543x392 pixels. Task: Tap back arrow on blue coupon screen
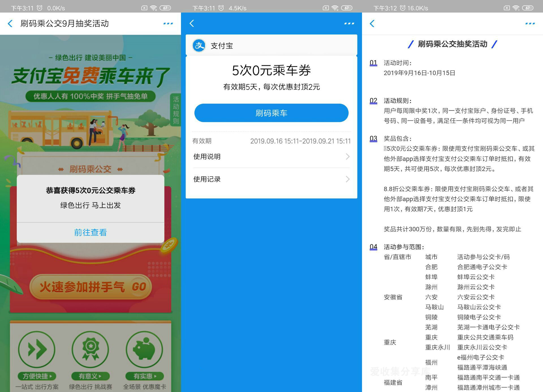(192, 23)
